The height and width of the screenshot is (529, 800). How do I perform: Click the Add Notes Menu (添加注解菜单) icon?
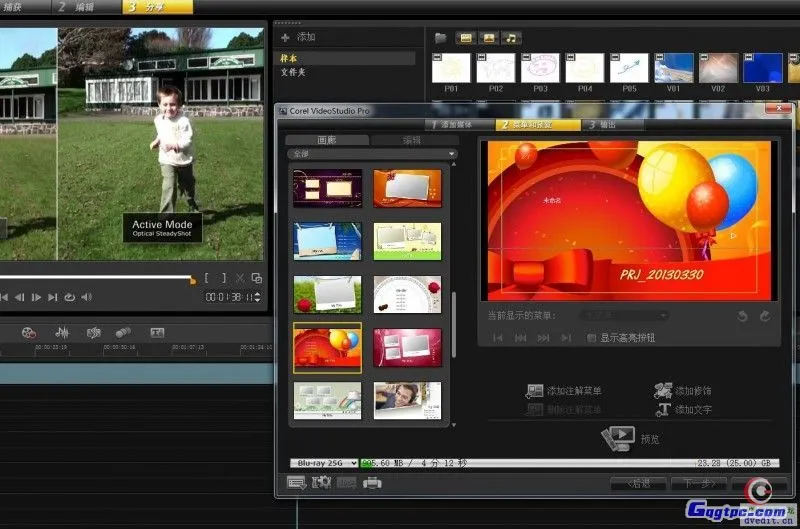click(x=534, y=391)
